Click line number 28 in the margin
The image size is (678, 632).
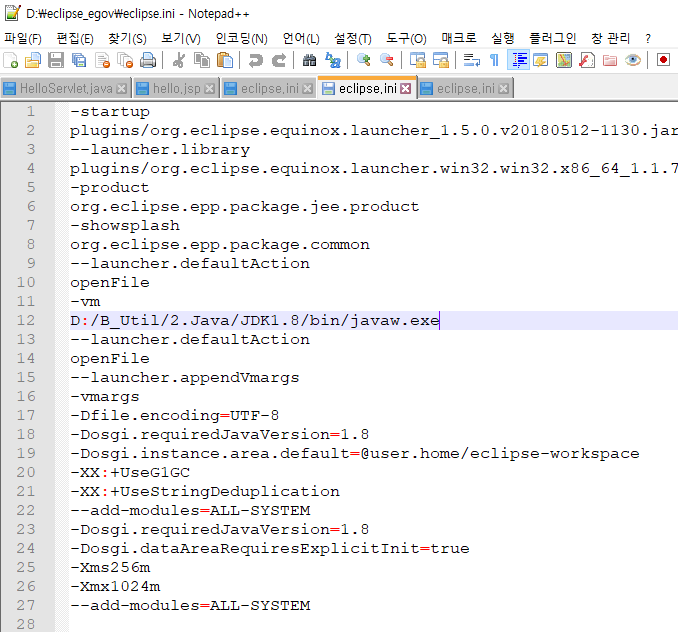point(26,624)
